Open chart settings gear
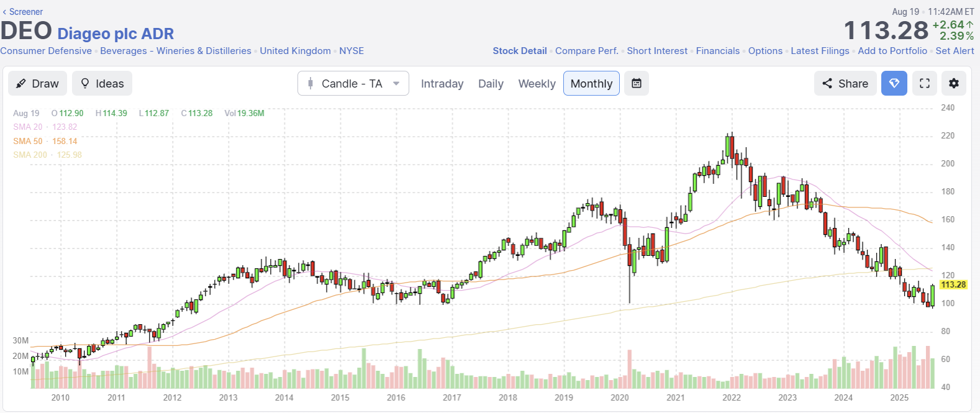The height and width of the screenshot is (413, 980). [x=954, y=83]
